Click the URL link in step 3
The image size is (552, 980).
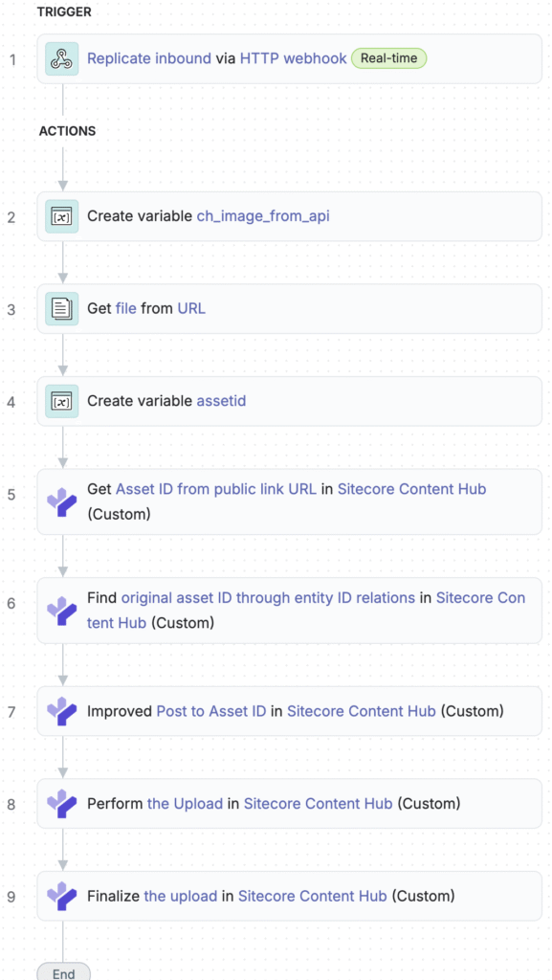point(191,309)
